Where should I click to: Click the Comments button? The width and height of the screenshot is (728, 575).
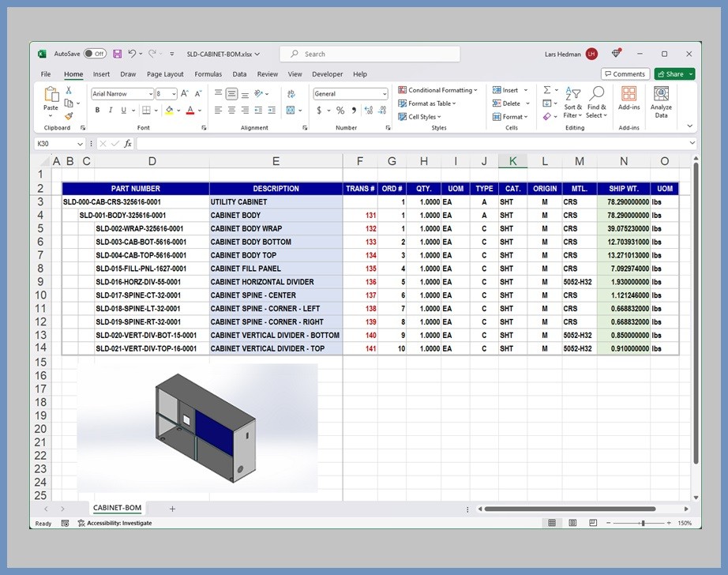(625, 73)
